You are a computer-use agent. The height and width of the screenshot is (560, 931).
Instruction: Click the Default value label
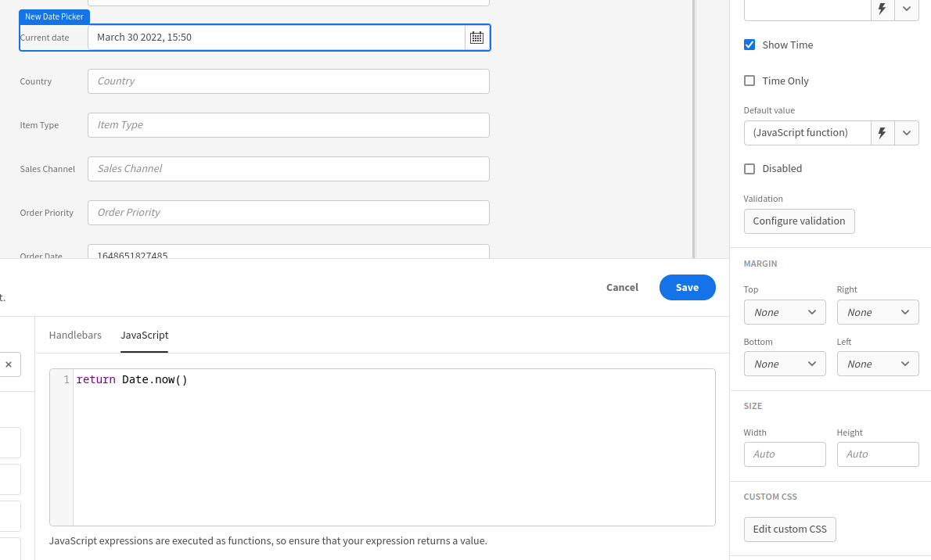pos(769,110)
